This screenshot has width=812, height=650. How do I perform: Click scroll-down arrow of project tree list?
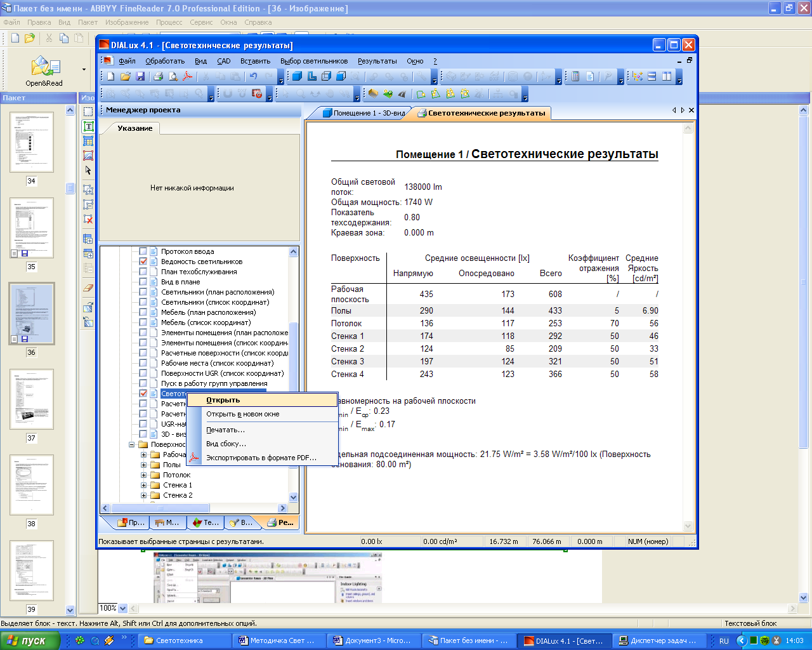(293, 498)
